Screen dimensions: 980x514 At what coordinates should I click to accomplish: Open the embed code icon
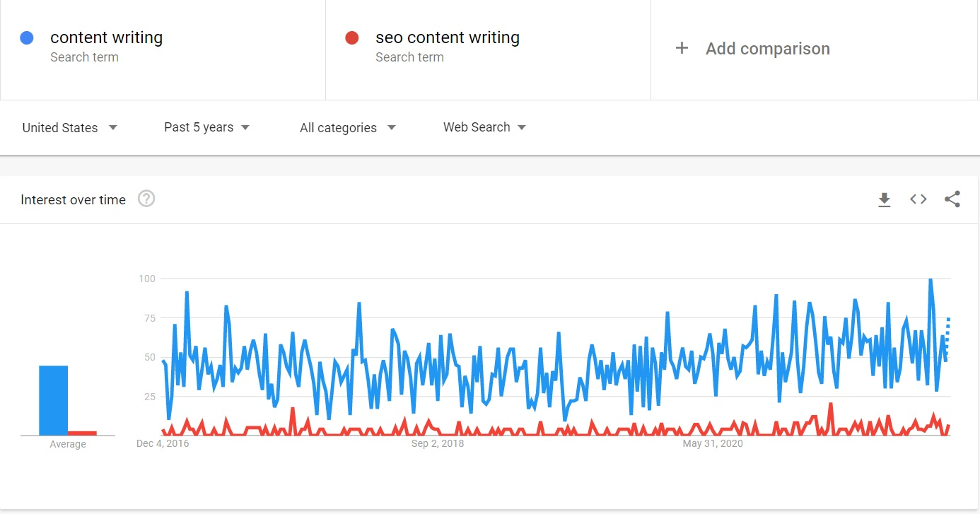[918, 199]
